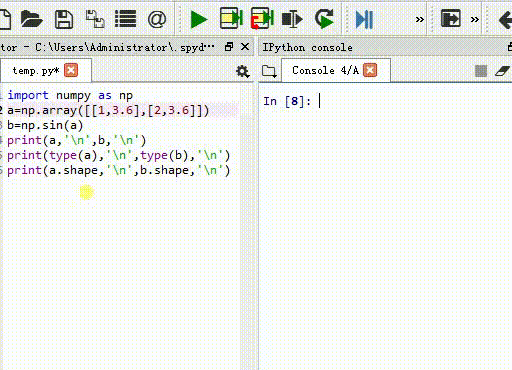Click the print(a.shape...) line
Image resolution: width=512 pixels, height=370 pixels.
(x=119, y=170)
